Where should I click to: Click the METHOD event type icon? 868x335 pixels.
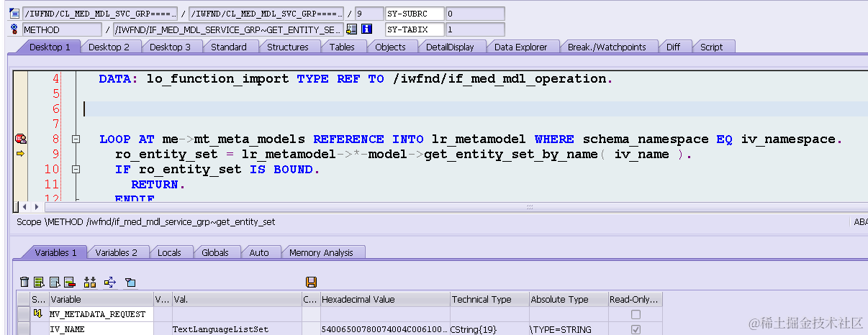(14, 29)
